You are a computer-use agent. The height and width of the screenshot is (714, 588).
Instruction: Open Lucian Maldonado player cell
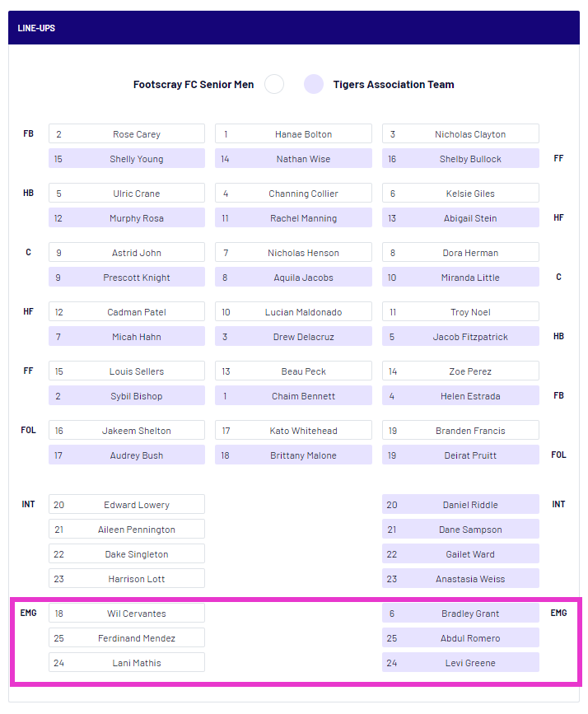293,312
